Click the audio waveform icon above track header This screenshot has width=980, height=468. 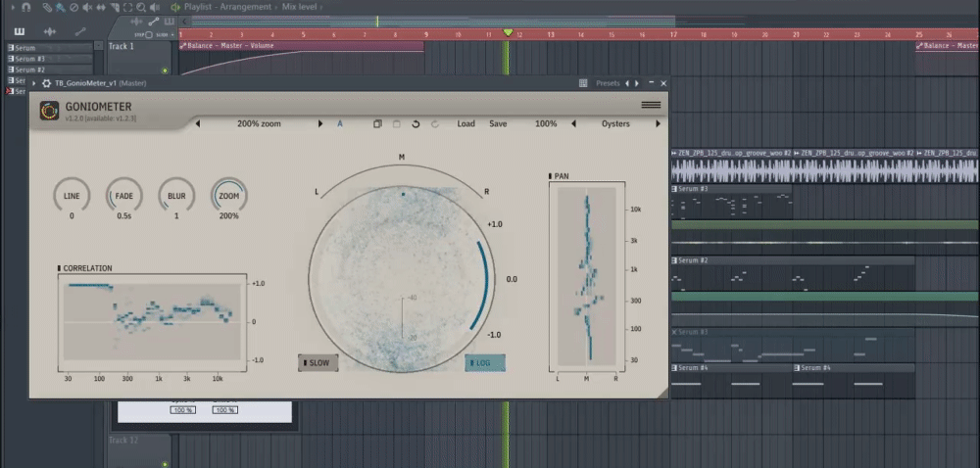click(136, 22)
